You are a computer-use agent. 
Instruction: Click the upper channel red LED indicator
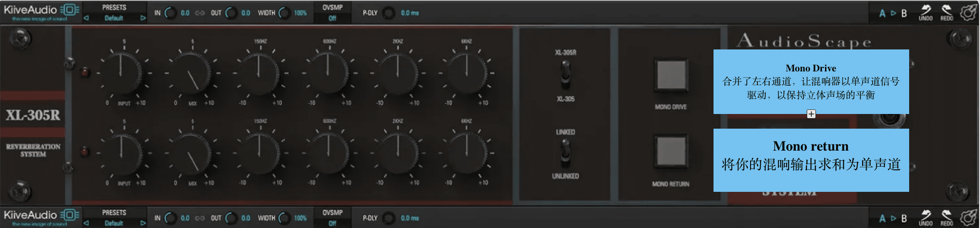click(85, 72)
